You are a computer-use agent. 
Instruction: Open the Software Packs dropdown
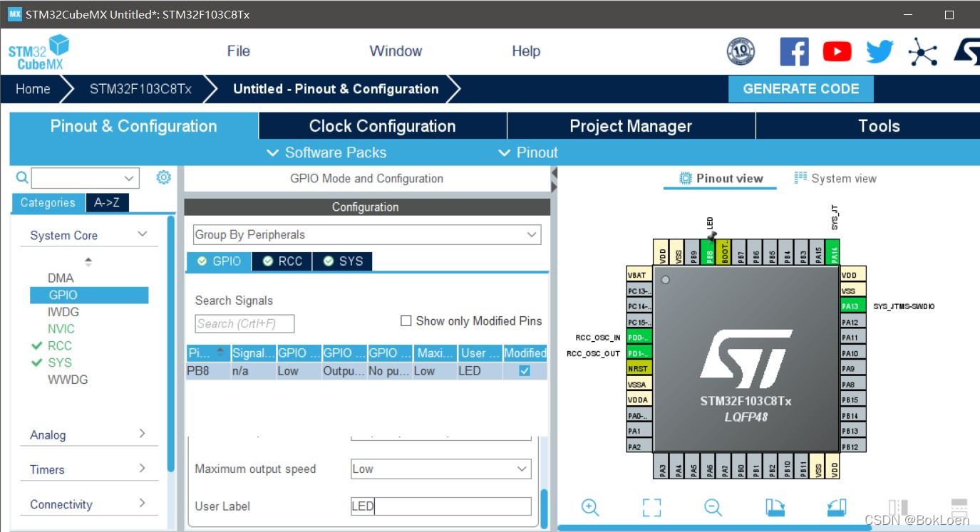pyautogui.click(x=326, y=152)
